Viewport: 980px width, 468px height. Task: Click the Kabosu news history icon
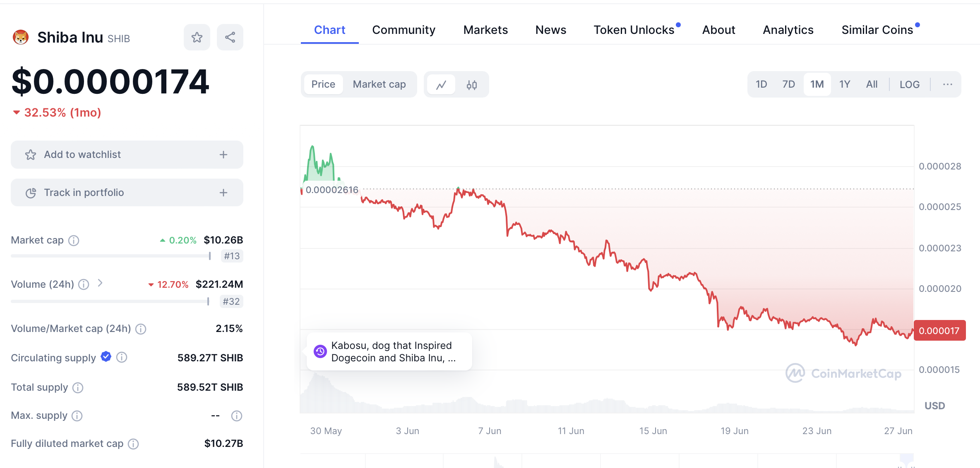point(320,351)
